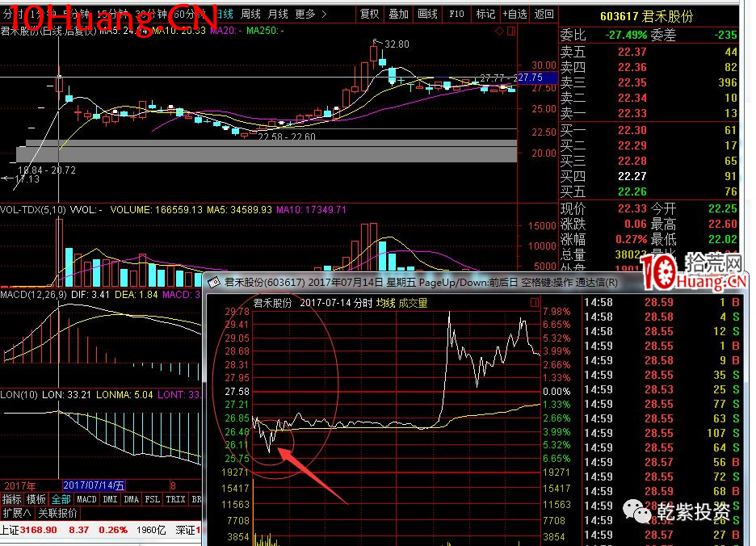This screenshot has width=756, height=546.
Task: Click the 买五 price 22.26
Action: tap(632, 192)
